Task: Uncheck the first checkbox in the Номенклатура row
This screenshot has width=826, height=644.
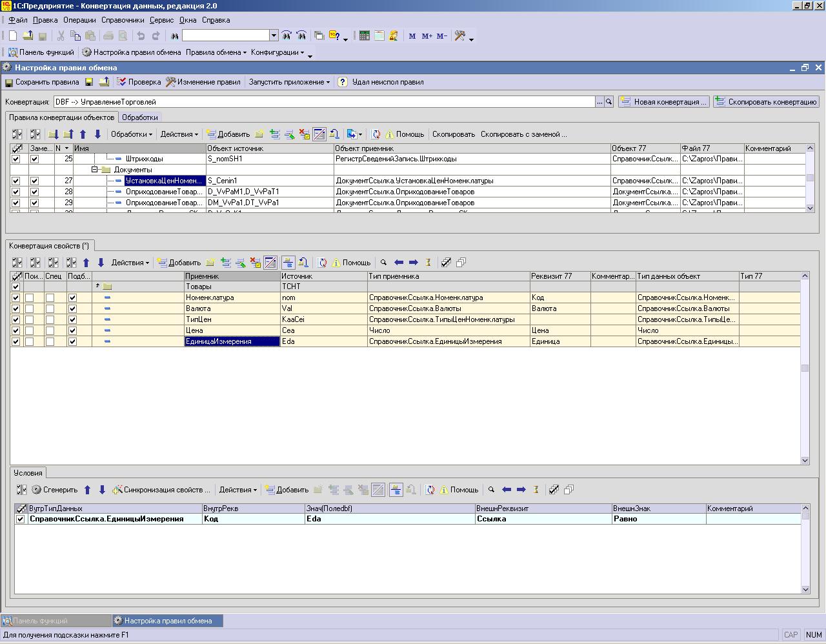Action: 16,298
